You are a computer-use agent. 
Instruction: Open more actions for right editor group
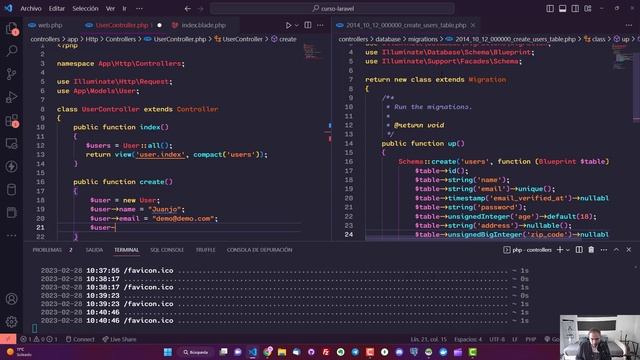pyautogui.click(x=629, y=25)
